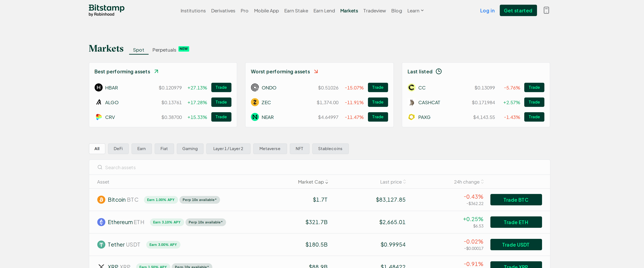Open Derivatives in the nav bar

[223, 11]
